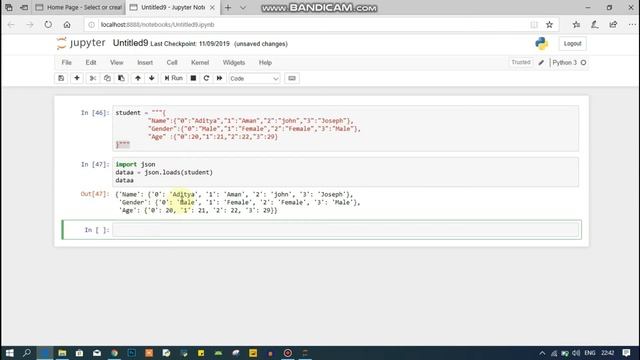
Task: Move selected cell down arrow
Action: (151, 78)
